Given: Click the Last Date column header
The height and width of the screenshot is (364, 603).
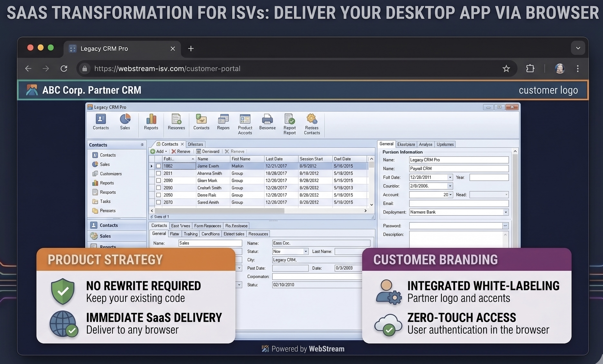Looking at the screenshot, I should (281, 159).
